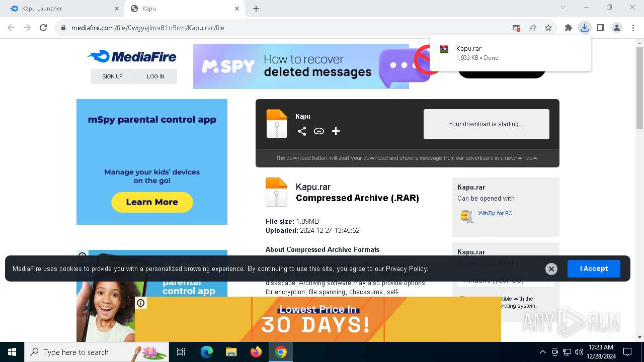Open the mSpy deleted messages banner
The image size is (644, 362).
(301, 66)
